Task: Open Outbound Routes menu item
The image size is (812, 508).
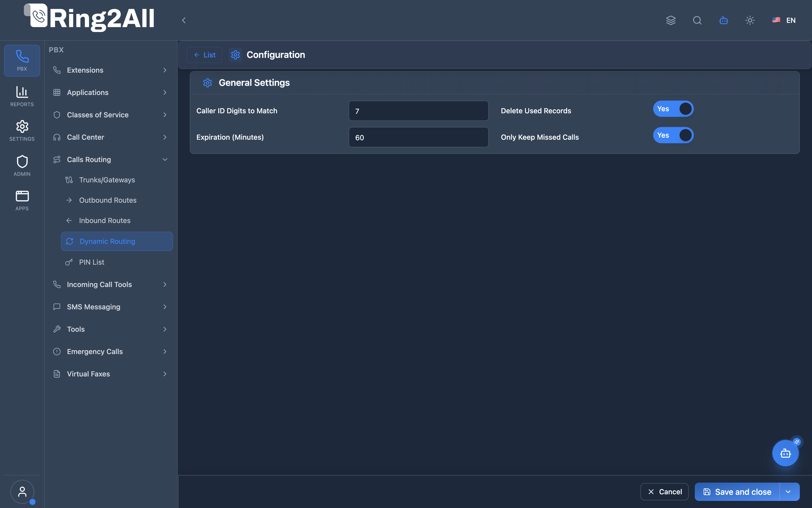Action: point(117,200)
